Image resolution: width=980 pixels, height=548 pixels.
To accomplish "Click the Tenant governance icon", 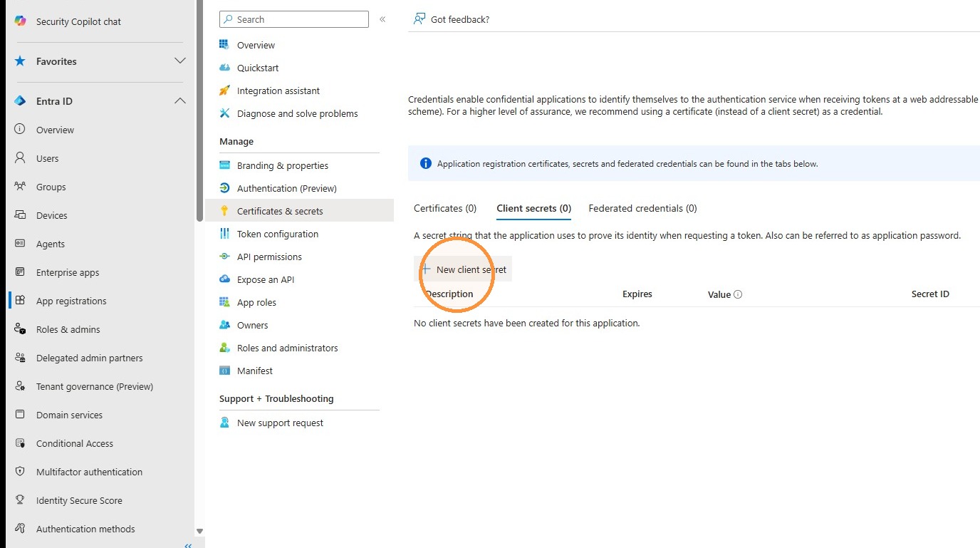I will (x=20, y=386).
